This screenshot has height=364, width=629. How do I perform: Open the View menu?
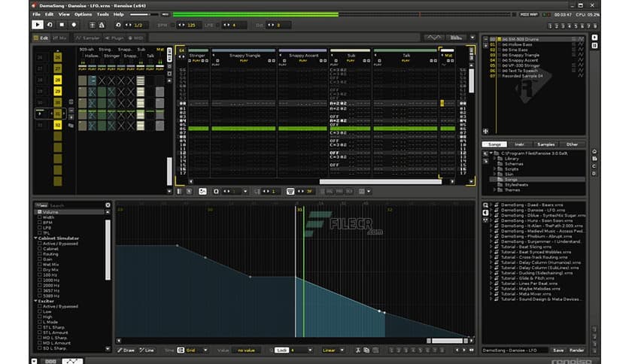(64, 14)
